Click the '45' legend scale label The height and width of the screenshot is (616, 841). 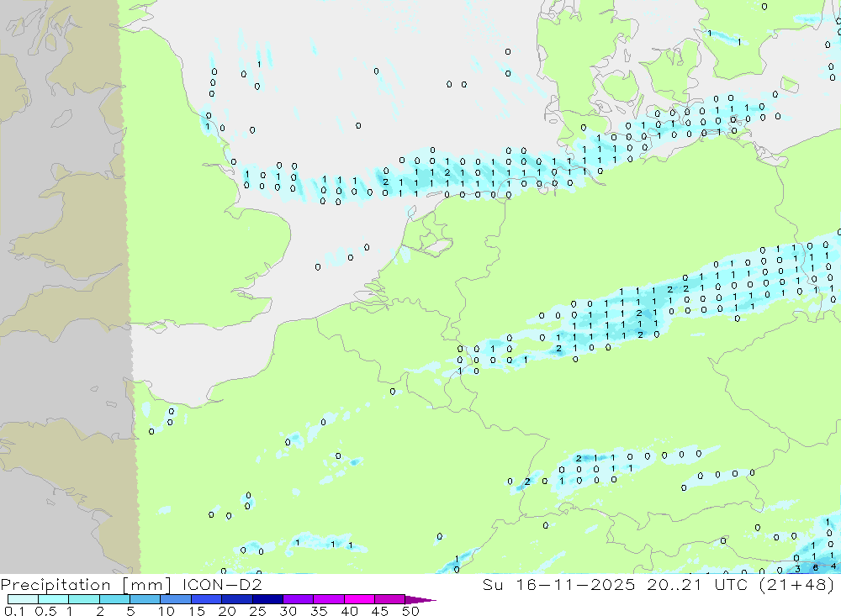380,611
